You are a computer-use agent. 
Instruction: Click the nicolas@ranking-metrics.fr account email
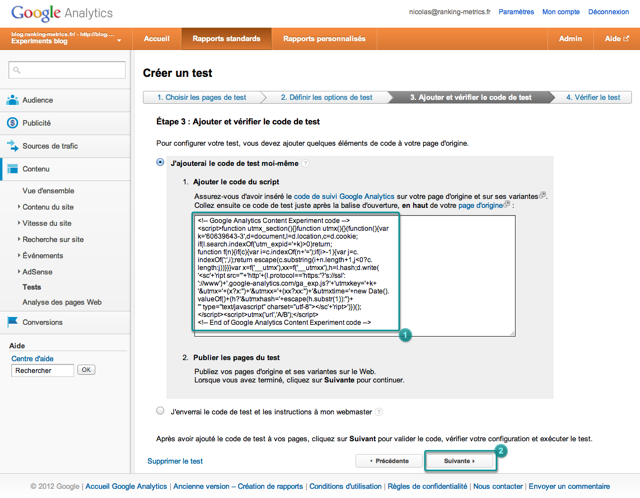(449, 12)
